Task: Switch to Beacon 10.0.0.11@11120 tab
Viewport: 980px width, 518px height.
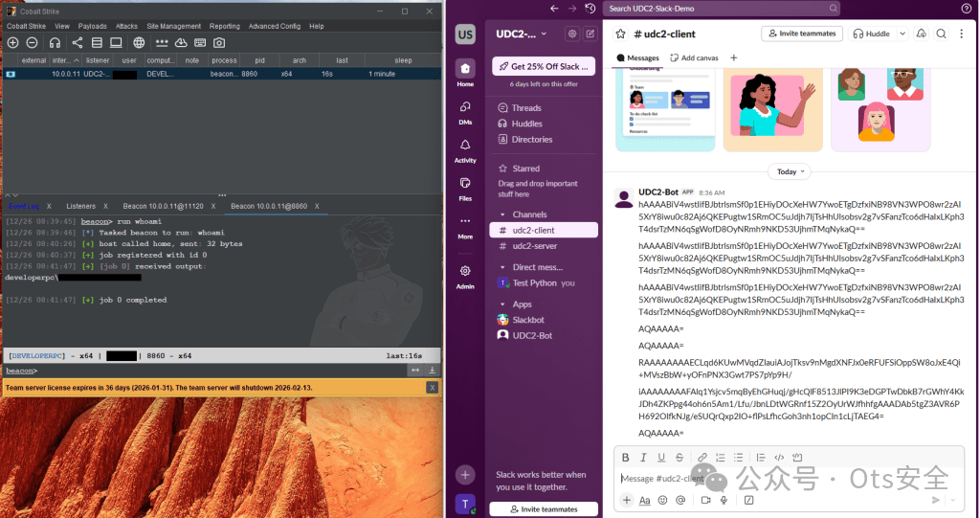Action: 163,206
